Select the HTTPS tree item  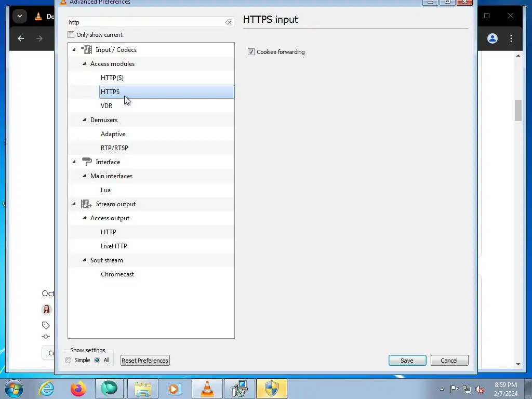(x=167, y=91)
